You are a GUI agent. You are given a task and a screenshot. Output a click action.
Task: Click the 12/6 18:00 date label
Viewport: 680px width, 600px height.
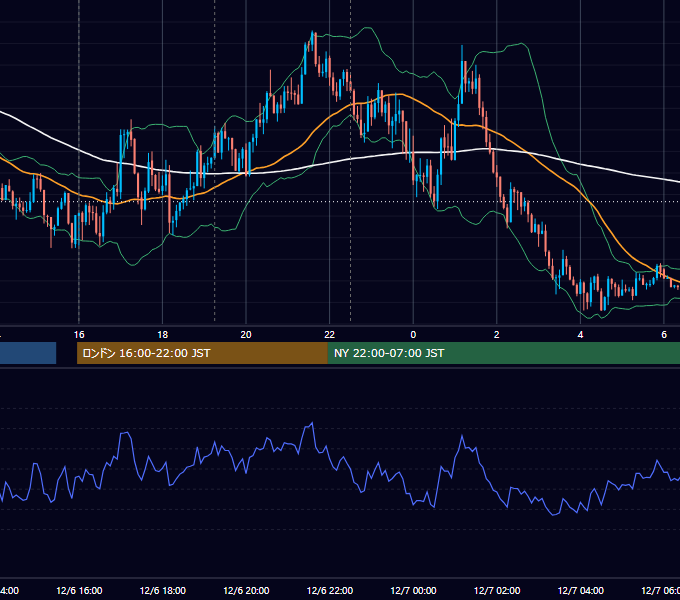(x=163, y=590)
